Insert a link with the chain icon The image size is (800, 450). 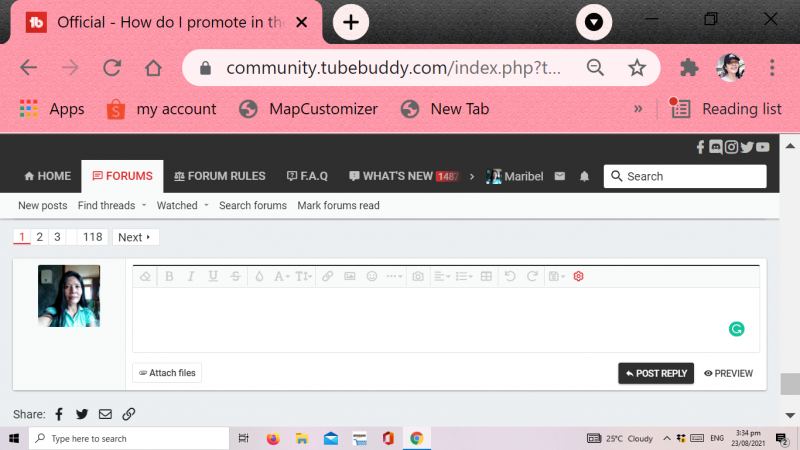point(327,276)
